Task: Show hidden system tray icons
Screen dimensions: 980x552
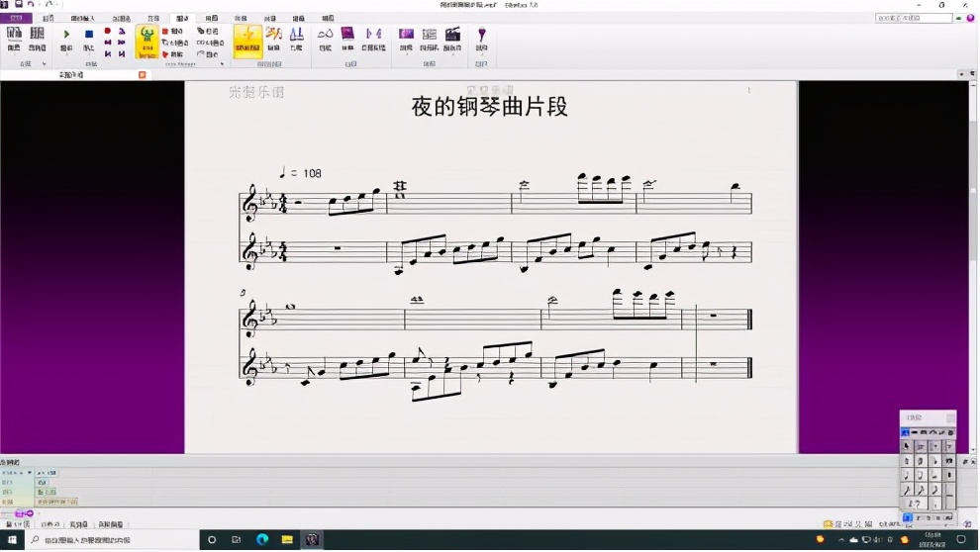Action: [841, 539]
